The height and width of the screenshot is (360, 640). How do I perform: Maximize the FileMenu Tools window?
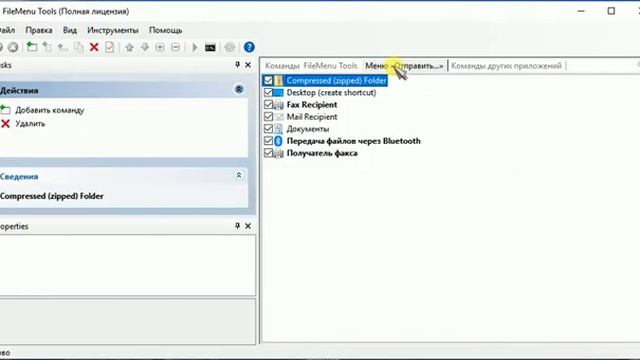click(611, 11)
